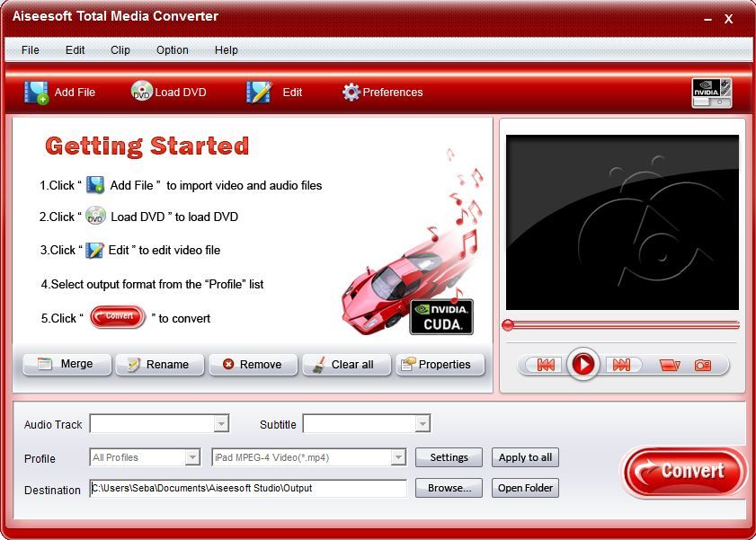Click Clear all to empty the list
This screenshot has width=756, height=540.
[346, 365]
